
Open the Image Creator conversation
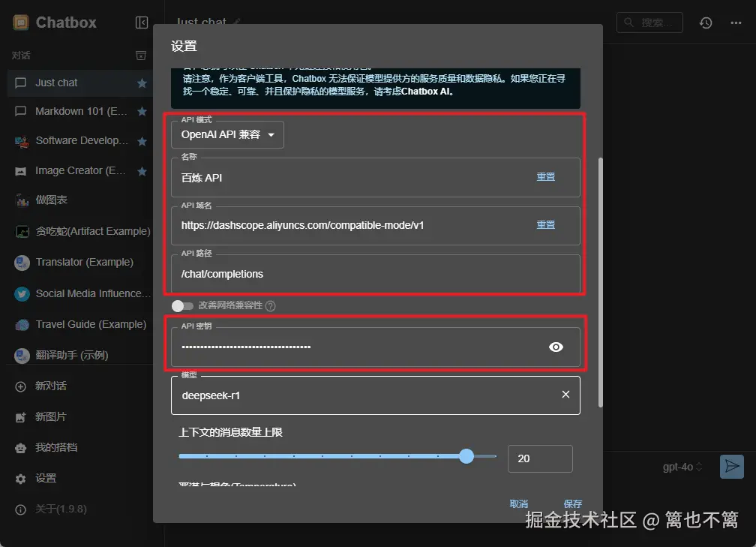pyautogui.click(x=80, y=171)
